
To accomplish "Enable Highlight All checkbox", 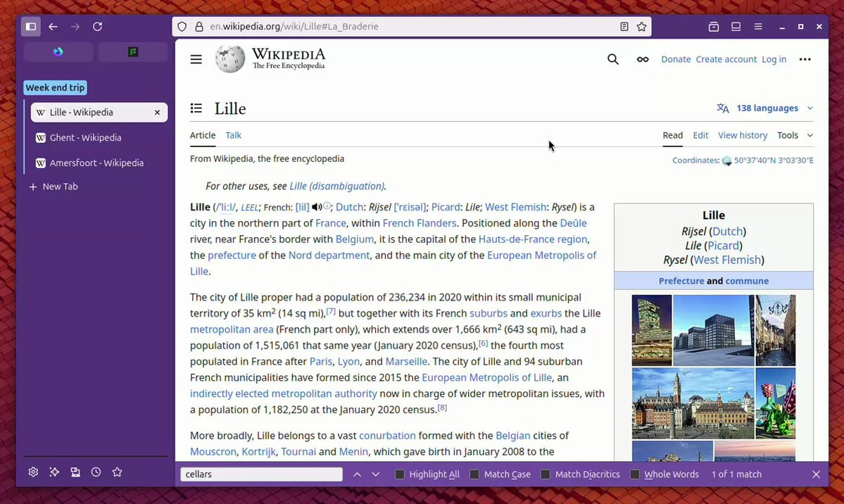I will pyautogui.click(x=399, y=474).
